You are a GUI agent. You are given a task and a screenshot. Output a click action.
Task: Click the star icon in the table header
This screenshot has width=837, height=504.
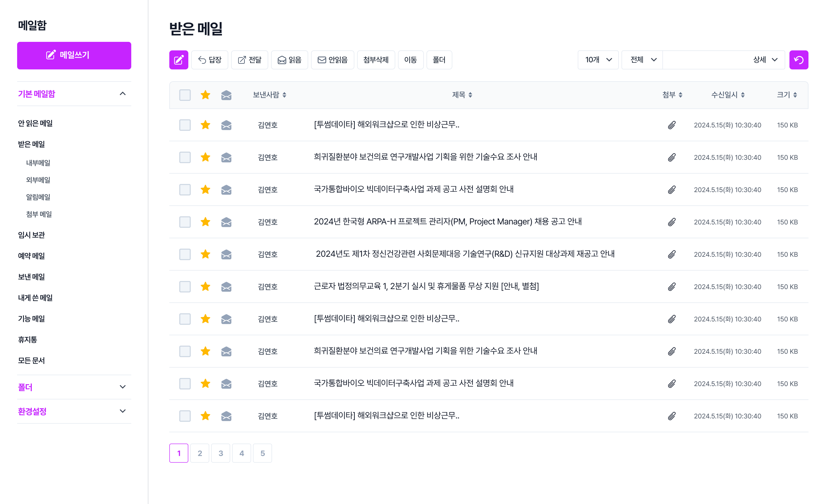coord(205,95)
